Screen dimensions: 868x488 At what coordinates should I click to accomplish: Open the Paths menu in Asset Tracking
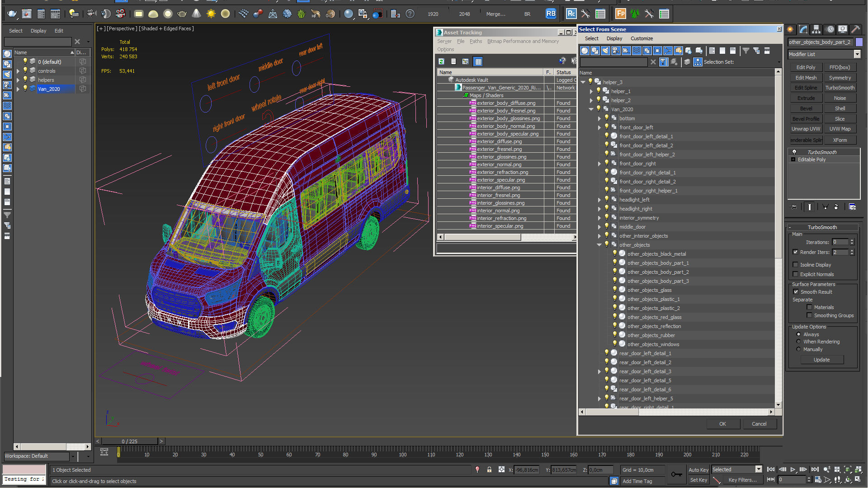click(x=476, y=41)
